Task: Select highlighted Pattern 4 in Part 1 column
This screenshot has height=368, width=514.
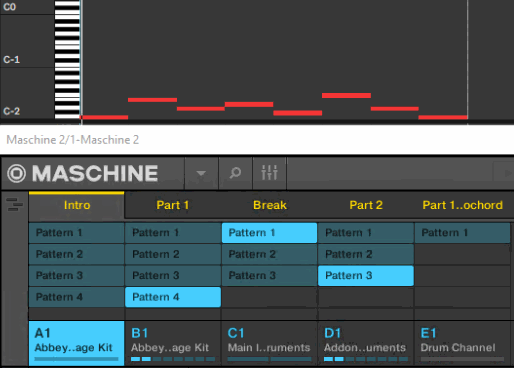Action: (x=173, y=297)
